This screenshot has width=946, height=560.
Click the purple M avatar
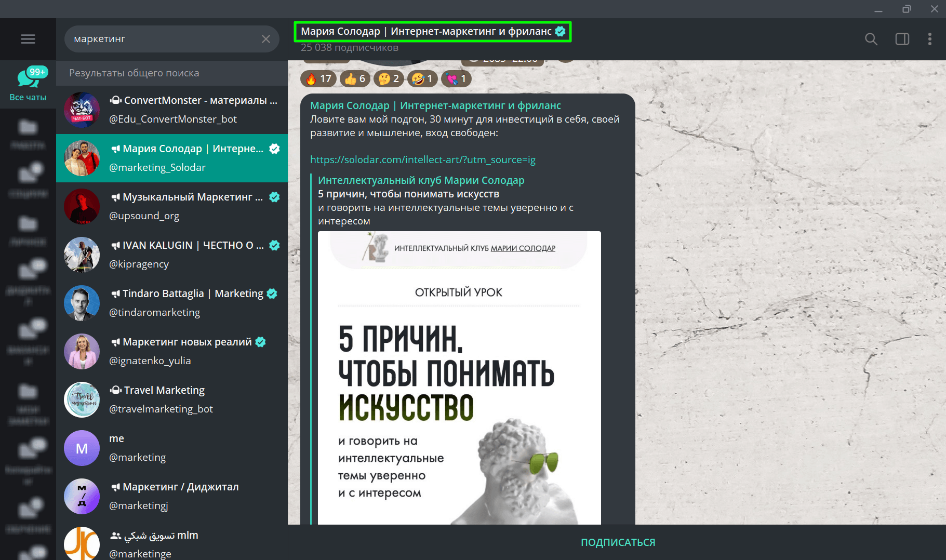(82, 448)
